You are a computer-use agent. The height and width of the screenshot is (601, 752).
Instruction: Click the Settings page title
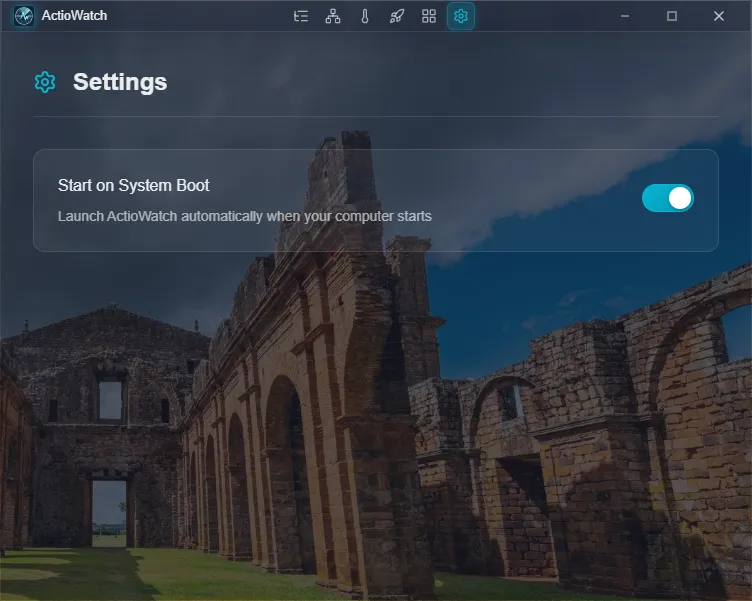[x=120, y=82]
